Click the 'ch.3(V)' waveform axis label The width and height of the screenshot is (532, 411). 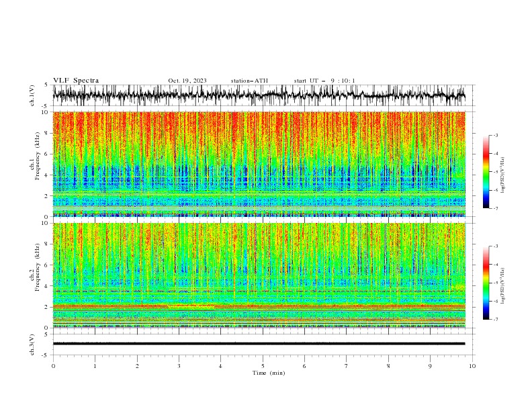pyautogui.click(x=32, y=345)
